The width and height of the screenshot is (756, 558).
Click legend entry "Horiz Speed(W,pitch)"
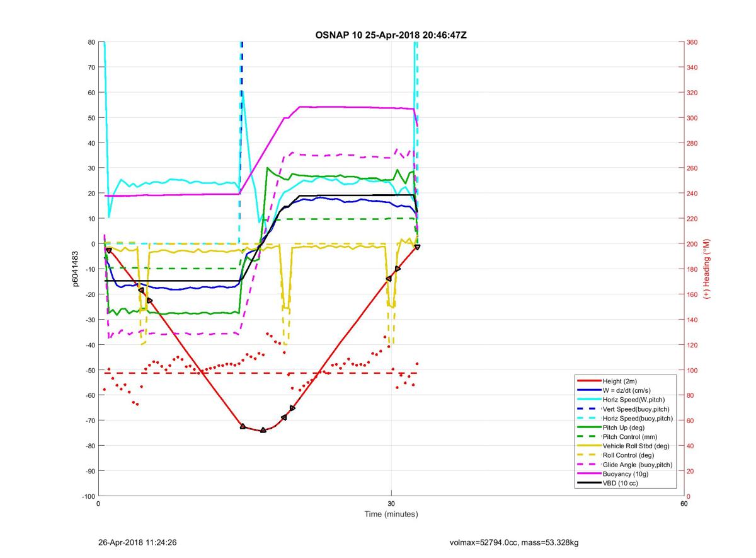(x=633, y=400)
